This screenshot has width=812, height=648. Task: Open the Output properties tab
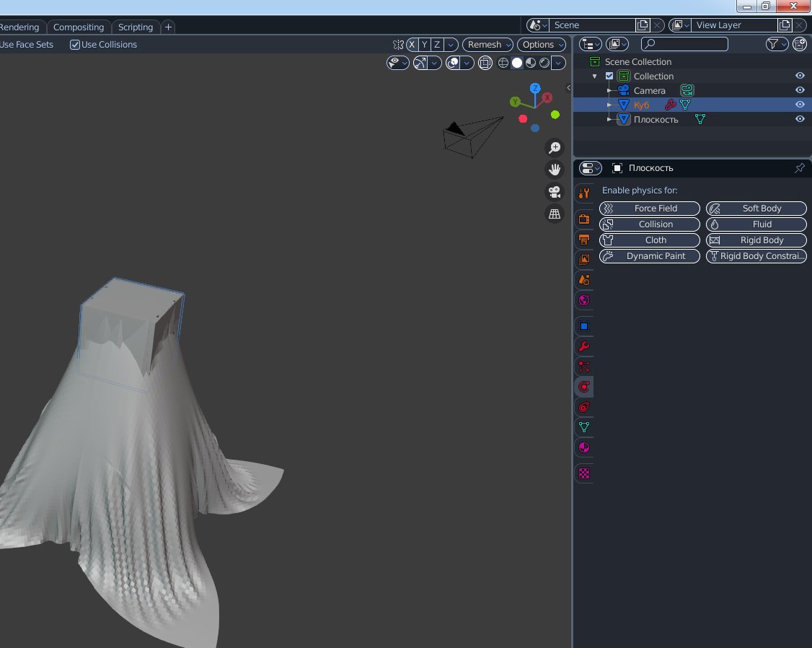(x=584, y=240)
